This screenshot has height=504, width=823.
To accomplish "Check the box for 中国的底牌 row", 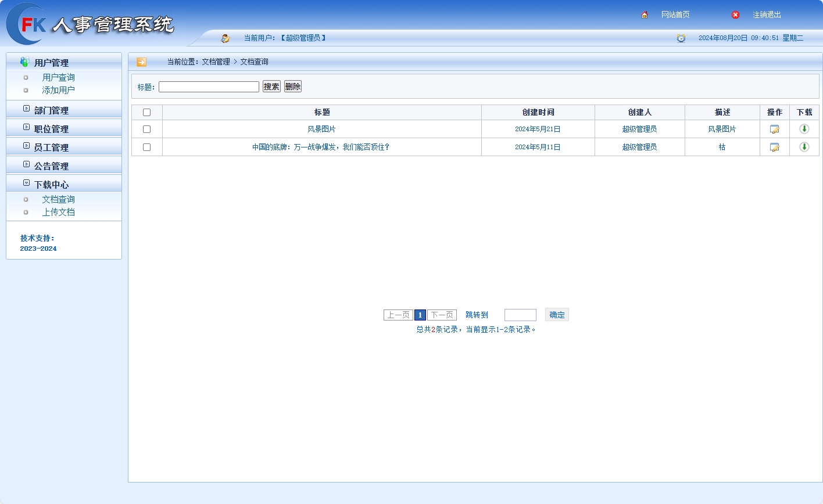I will point(146,147).
